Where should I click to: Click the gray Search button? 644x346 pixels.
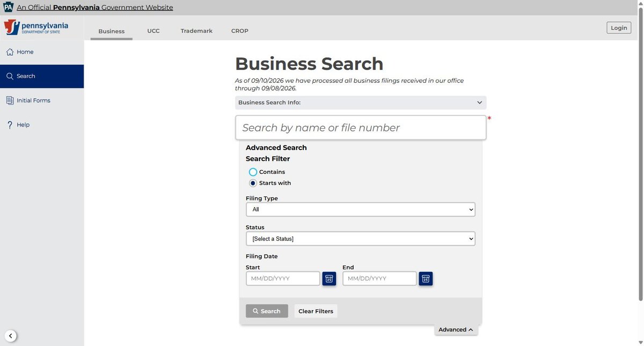(x=267, y=311)
